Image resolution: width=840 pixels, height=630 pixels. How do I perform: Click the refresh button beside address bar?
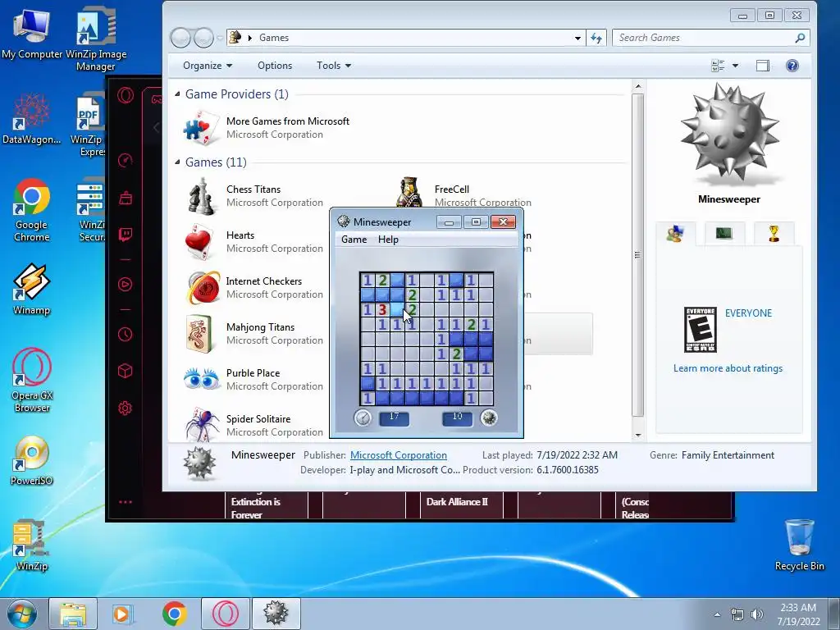596,38
